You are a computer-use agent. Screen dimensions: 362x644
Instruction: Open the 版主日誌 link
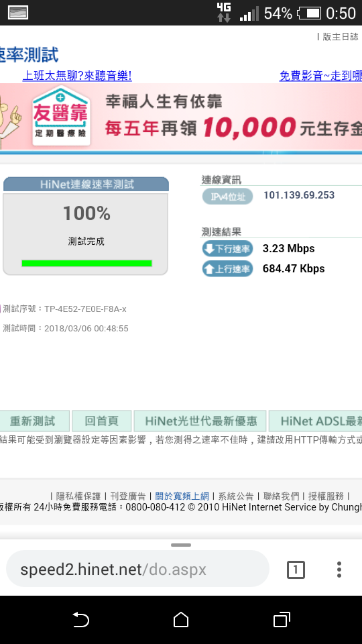tap(341, 36)
